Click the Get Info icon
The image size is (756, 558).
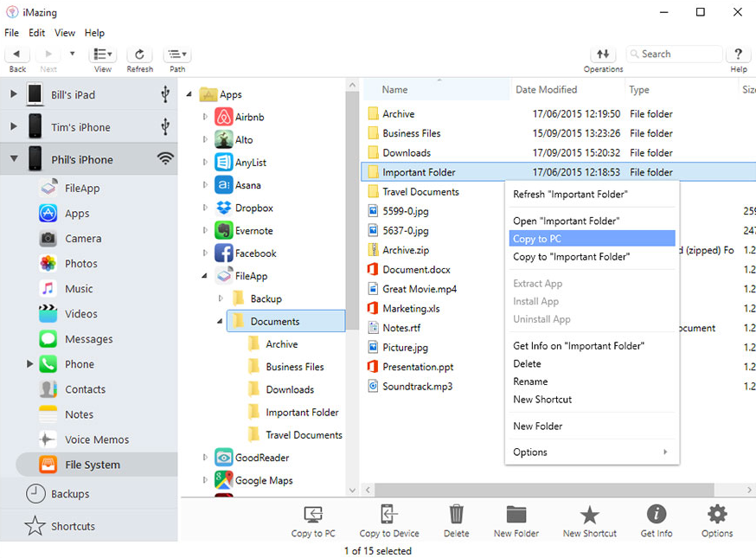(x=657, y=514)
